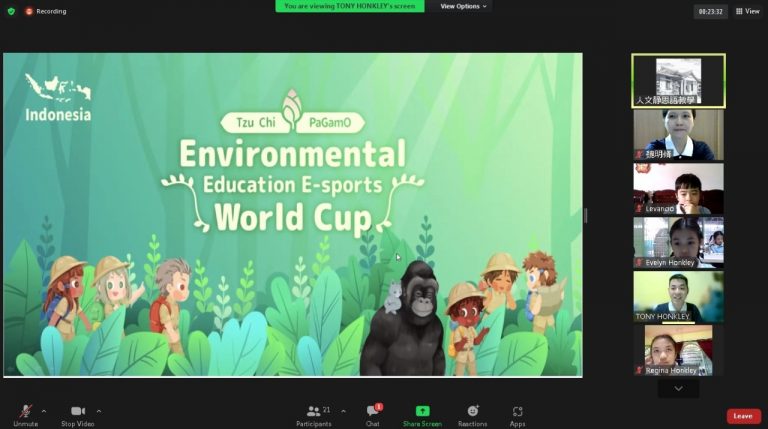The width and height of the screenshot is (768, 429).
Task: Unmute the microphone
Action: click(x=25, y=415)
